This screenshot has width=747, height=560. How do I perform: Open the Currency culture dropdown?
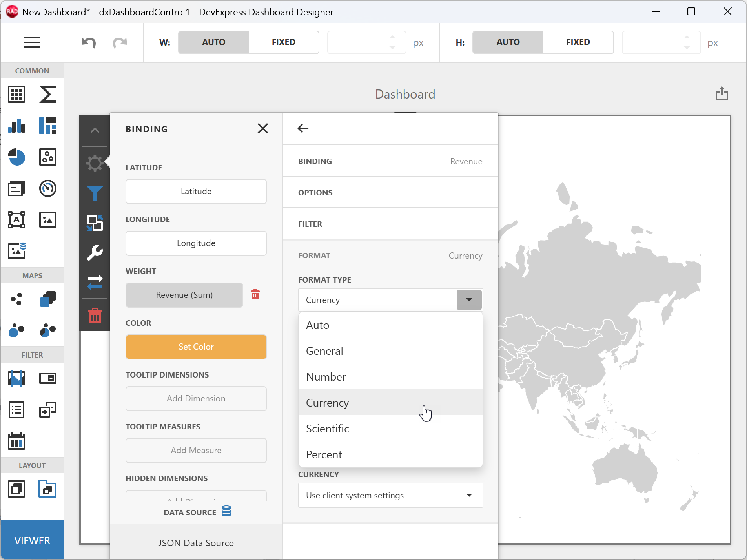(x=391, y=495)
